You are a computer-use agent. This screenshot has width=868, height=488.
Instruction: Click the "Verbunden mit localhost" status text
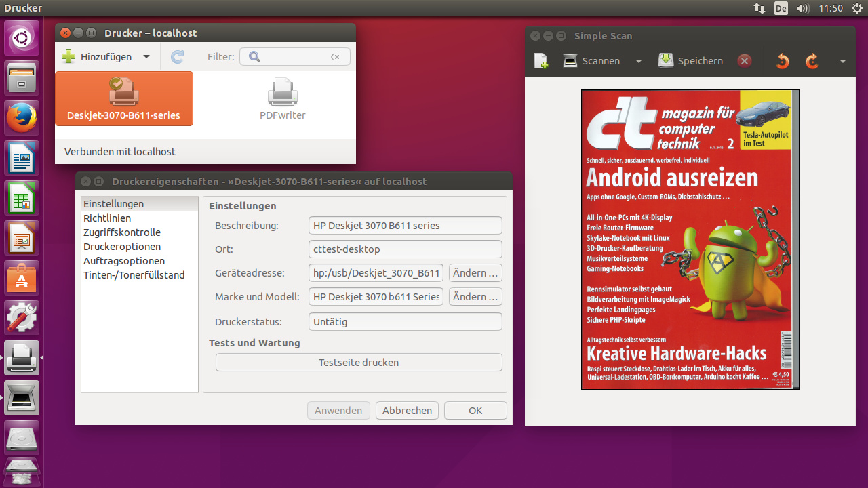[x=120, y=152]
